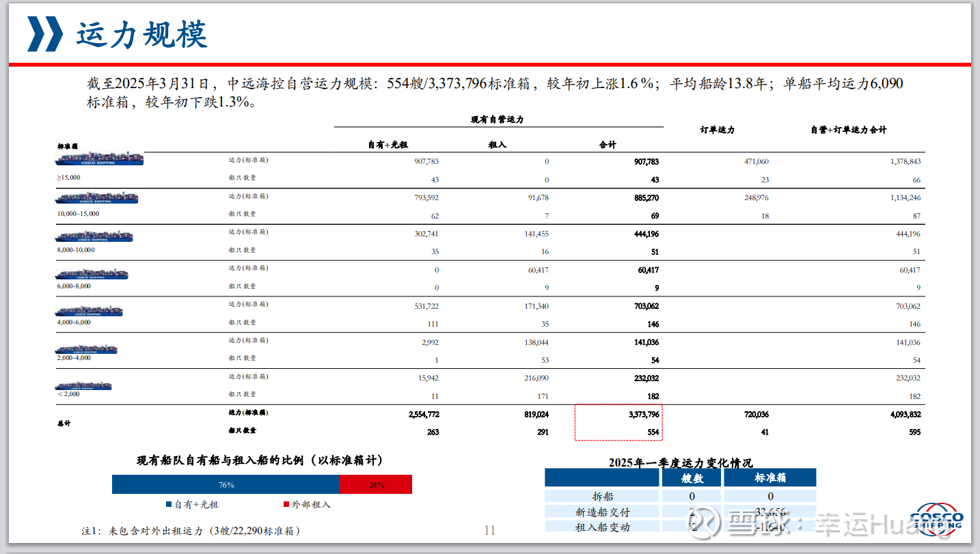Click the 订单运力 column header
This screenshot has height=554, width=980.
(x=718, y=130)
